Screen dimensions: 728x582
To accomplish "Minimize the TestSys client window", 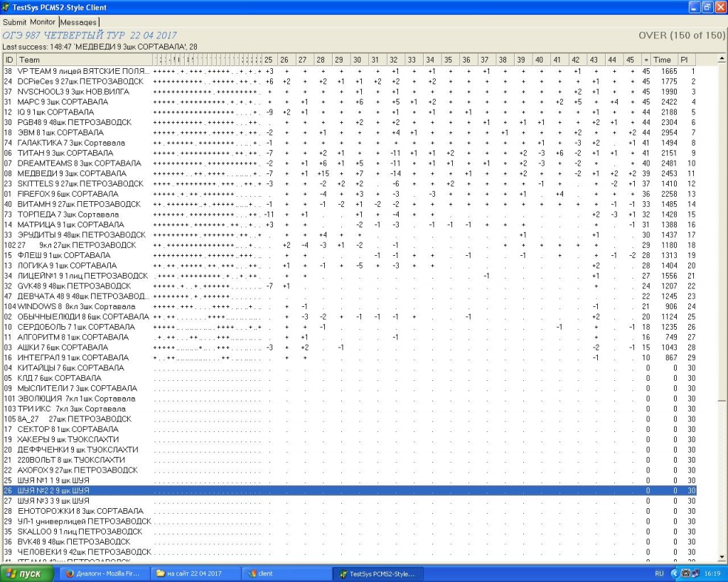I will pos(694,7).
